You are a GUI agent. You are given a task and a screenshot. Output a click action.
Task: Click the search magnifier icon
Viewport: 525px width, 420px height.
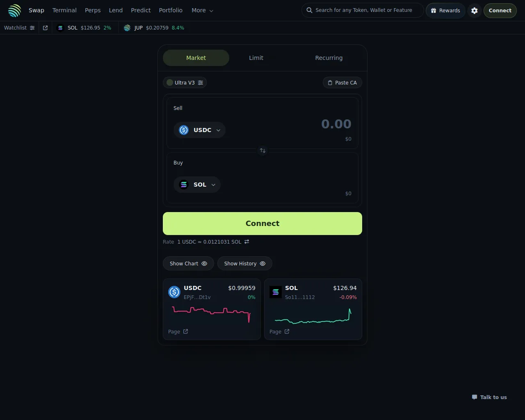click(x=310, y=10)
